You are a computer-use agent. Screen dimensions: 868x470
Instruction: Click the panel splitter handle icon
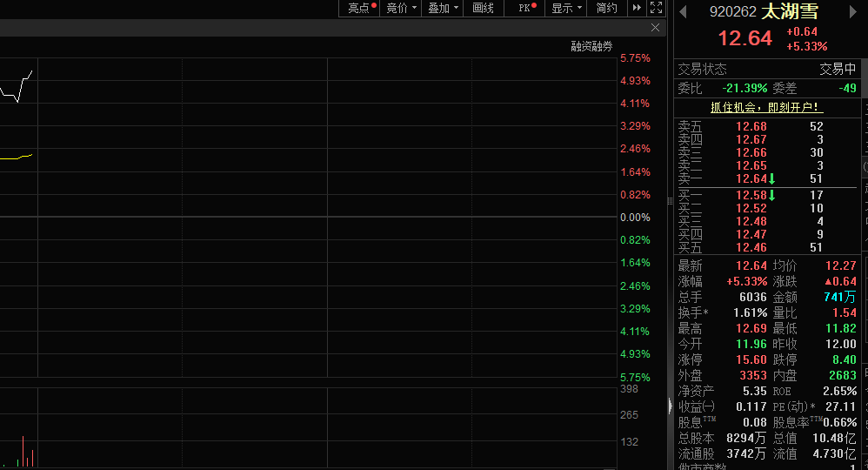click(x=670, y=201)
